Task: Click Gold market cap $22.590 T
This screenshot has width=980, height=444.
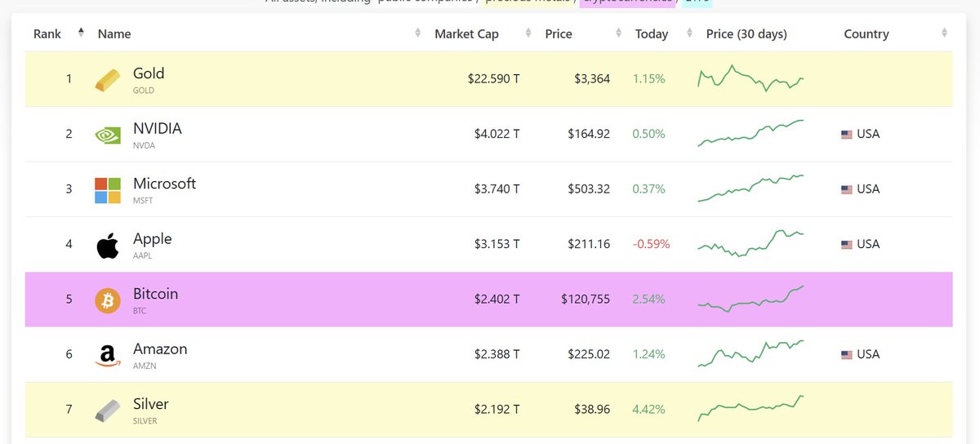Action: tap(494, 79)
